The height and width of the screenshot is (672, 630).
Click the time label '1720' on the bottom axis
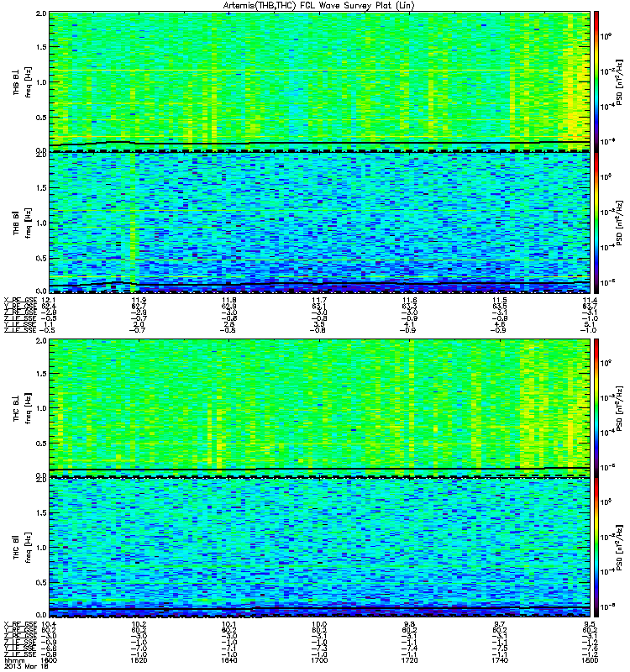click(410, 660)
